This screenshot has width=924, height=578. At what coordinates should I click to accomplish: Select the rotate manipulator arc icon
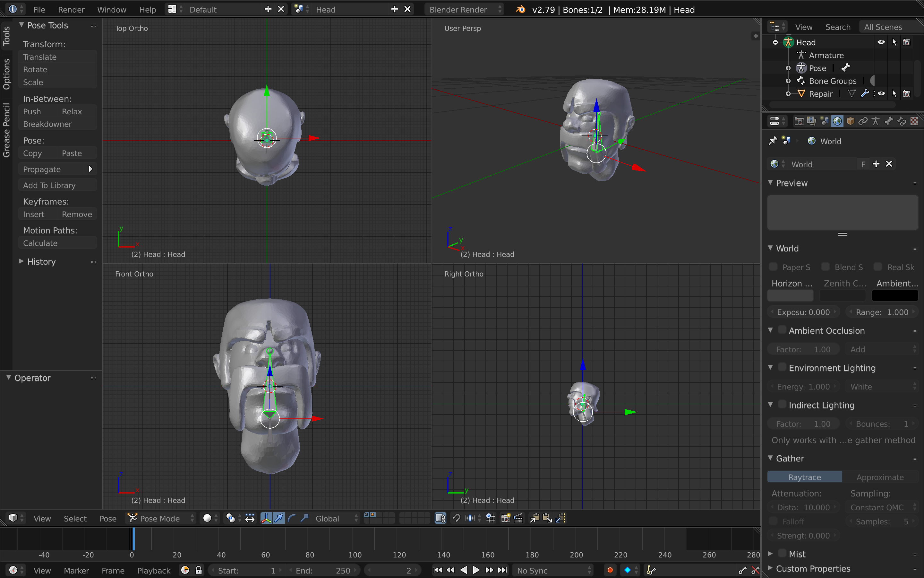292,518
